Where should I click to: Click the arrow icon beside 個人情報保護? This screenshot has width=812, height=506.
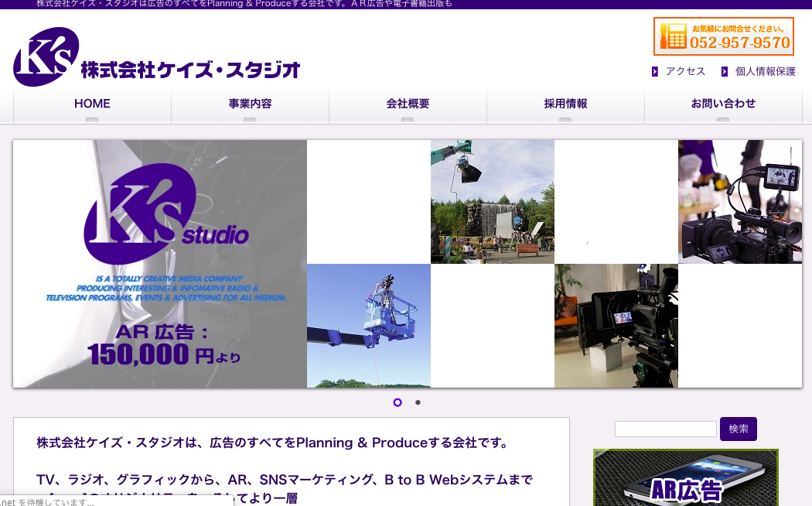(725, 71)
